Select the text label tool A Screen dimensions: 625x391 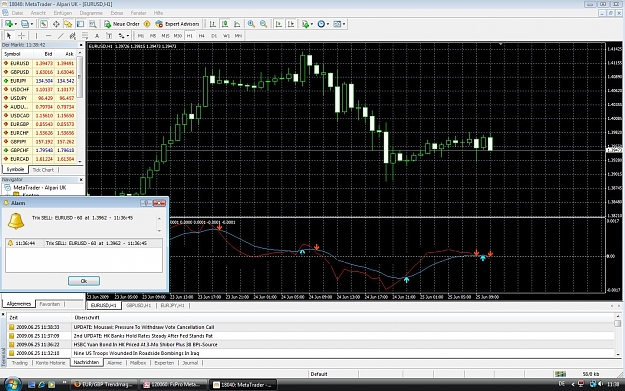pos(97,36)
